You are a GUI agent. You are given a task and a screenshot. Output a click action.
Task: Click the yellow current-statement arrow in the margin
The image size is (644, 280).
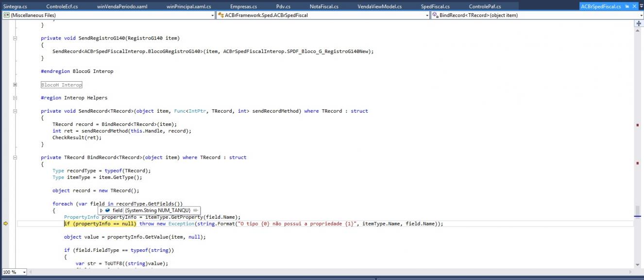6,224
